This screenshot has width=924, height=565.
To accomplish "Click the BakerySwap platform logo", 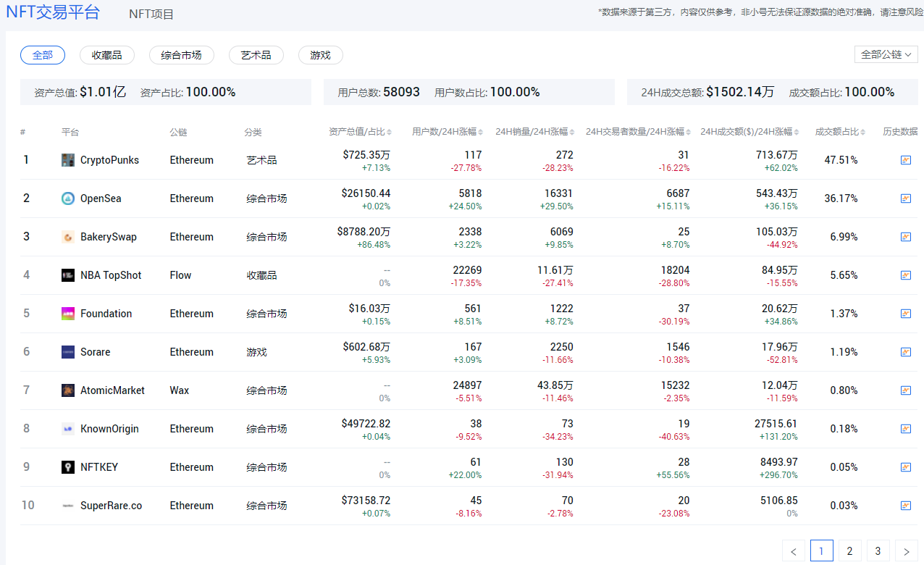I will coord(68,237).
